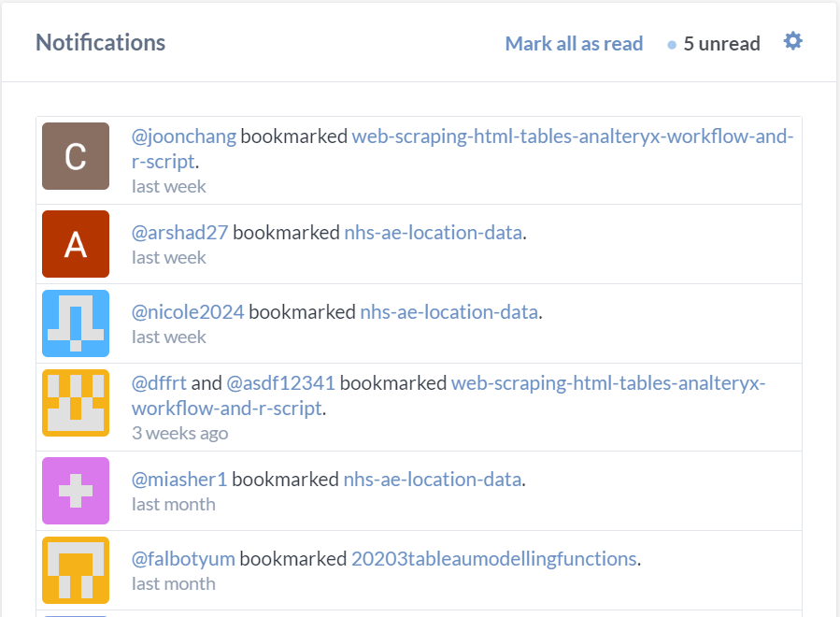Viewport: 840px width, 617px height.
Task: Open @arshad27's profile link
Action: pos(180,233)
